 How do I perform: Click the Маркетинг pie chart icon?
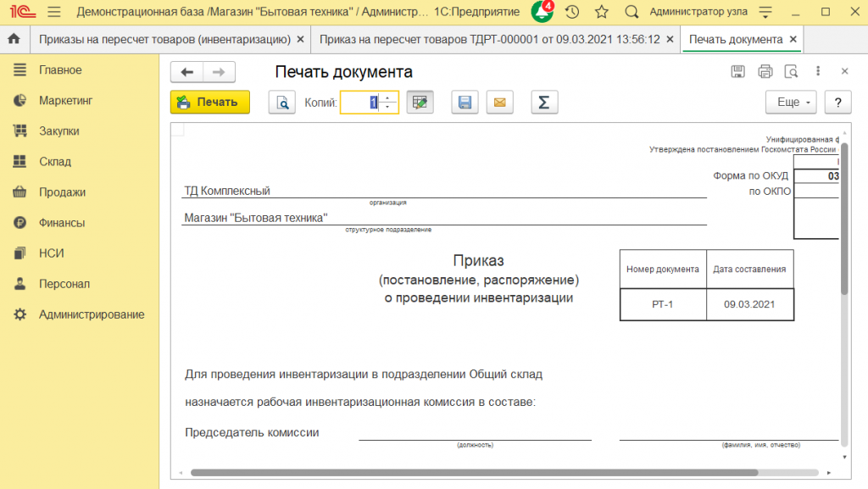[x=20, y=100]
